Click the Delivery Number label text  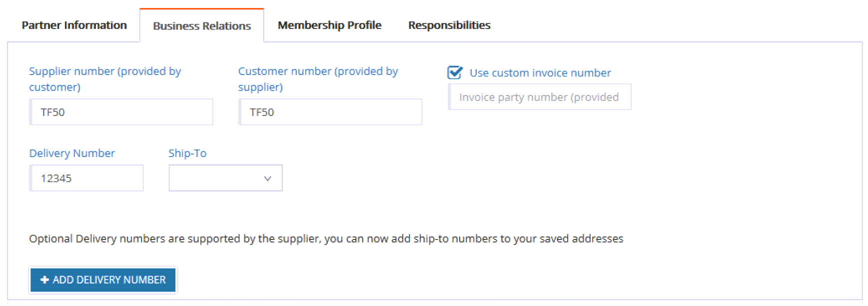[72, 153]
